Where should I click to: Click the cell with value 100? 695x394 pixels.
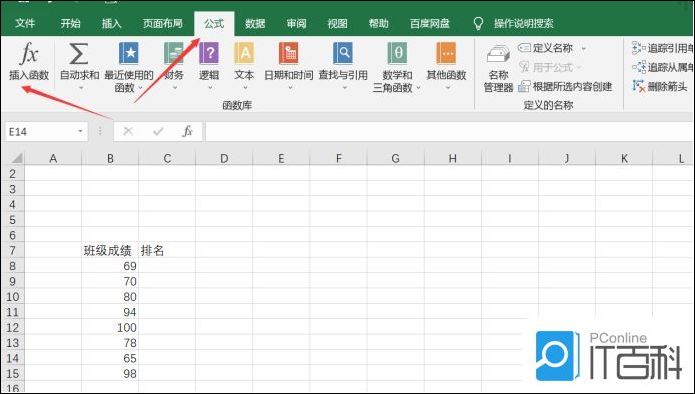tap(110, 328)
